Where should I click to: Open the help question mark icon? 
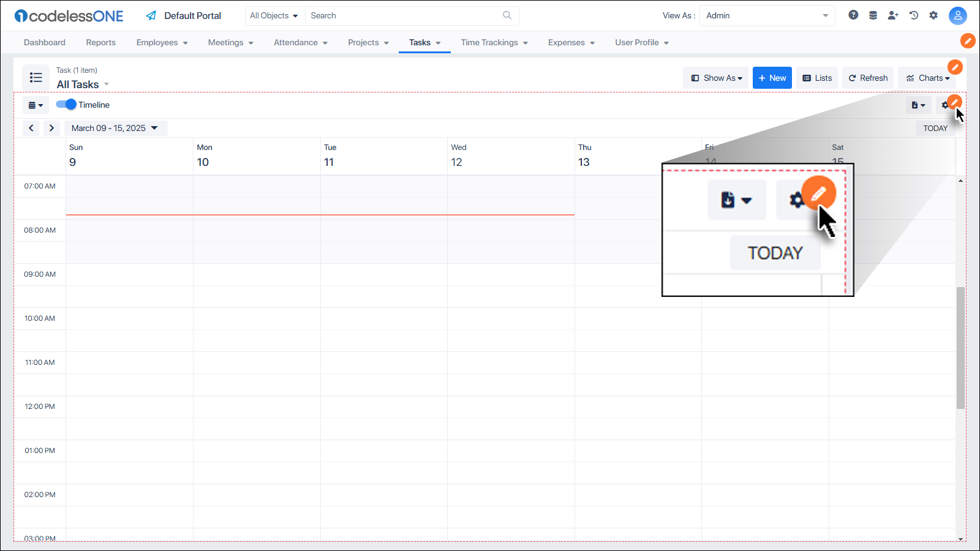853,15
